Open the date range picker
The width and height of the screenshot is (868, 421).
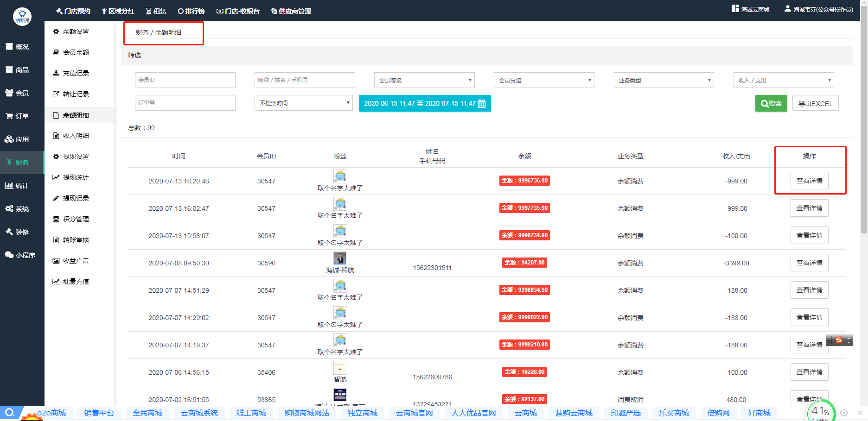click(425, 103)
